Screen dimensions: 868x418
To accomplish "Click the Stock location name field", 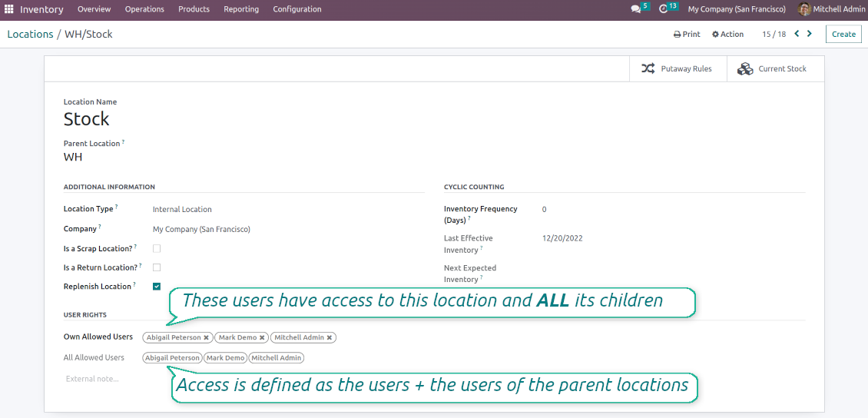I will pos(86,119).
